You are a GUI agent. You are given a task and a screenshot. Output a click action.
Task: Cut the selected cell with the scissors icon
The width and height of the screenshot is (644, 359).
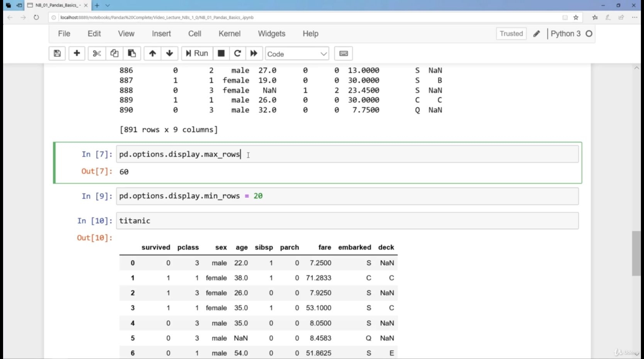(x=97, y=53)
